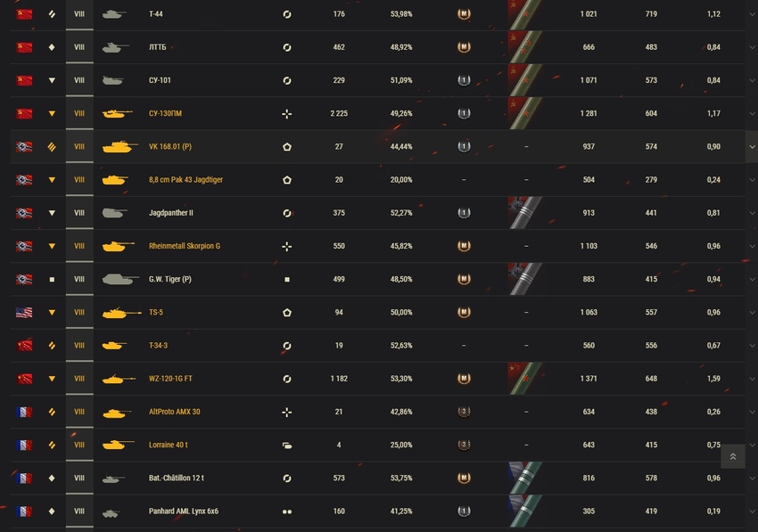Open the 8,8 cm Pak 43 Jagdtiger link

click(185, 180)
